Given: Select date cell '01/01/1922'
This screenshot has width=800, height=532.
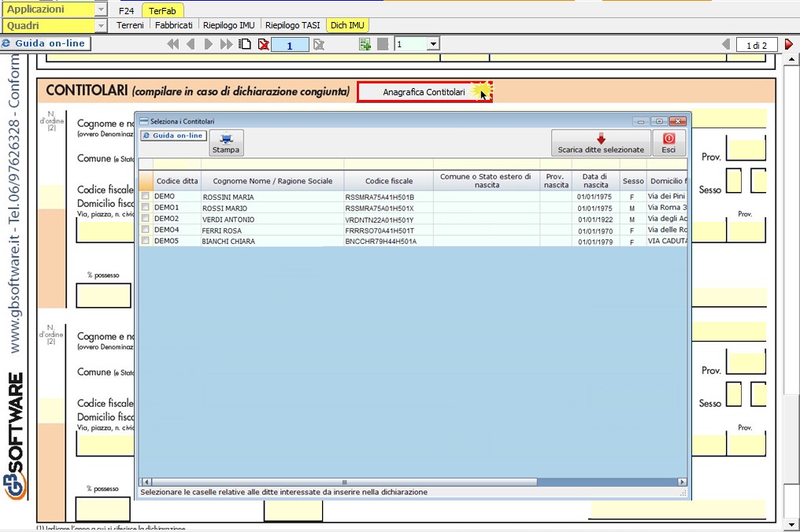Looking at the screenshot, I should point(595,220).
